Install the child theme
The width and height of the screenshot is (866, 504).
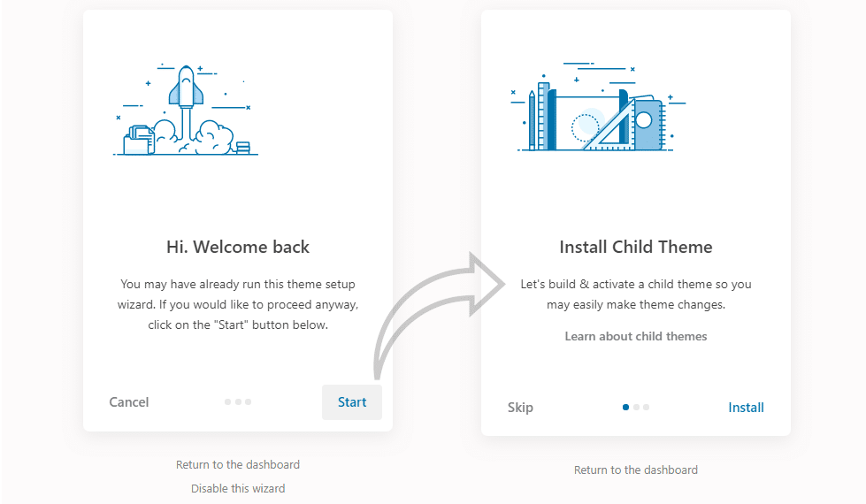tap(746, 408)
